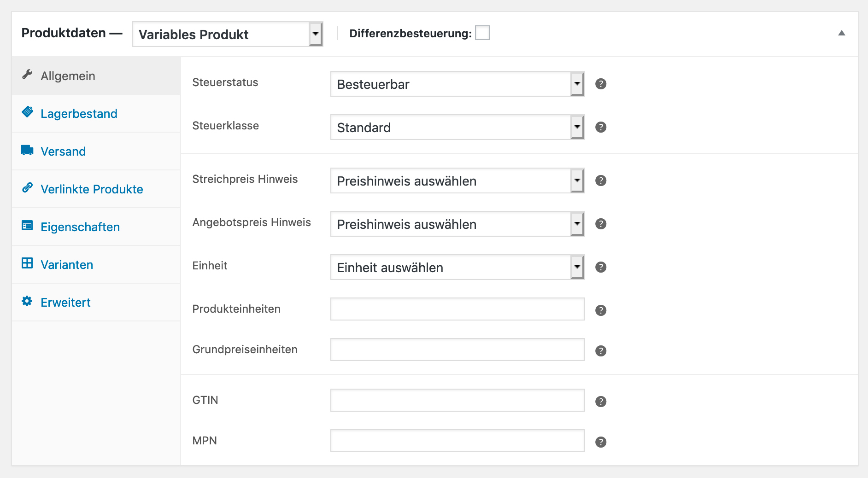Open the Angebotspreis Hinweis dropdown
This screenshot has width=868, height=478.
click(x=457, y=224)
